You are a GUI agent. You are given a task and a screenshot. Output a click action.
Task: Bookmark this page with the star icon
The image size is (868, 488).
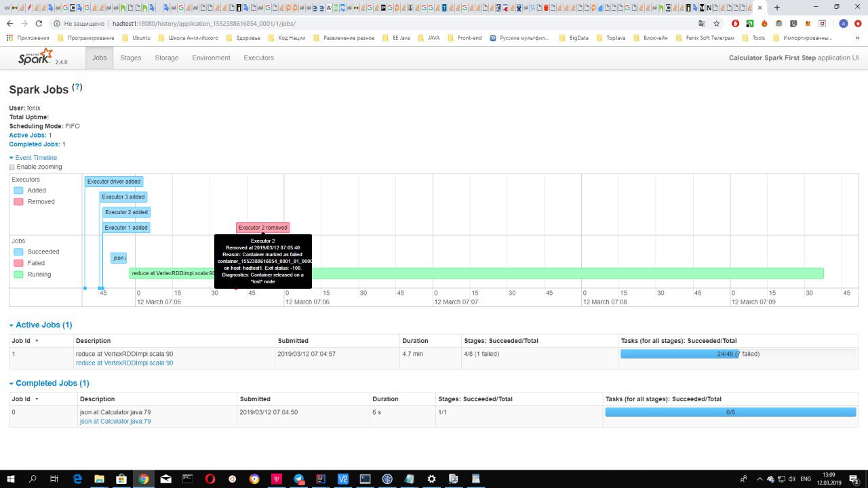(716, 23)
